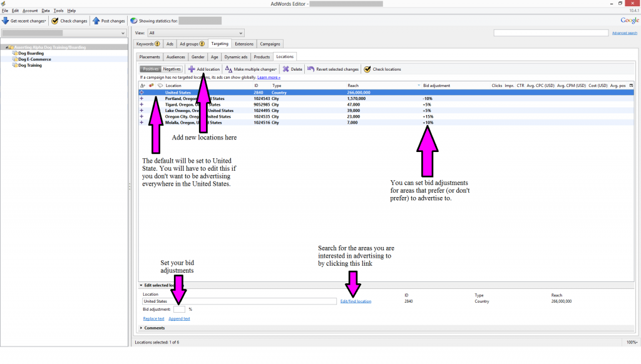The image size is (641, 364).
Task: Switch to the Keywords tab
Action: (148, 44)
